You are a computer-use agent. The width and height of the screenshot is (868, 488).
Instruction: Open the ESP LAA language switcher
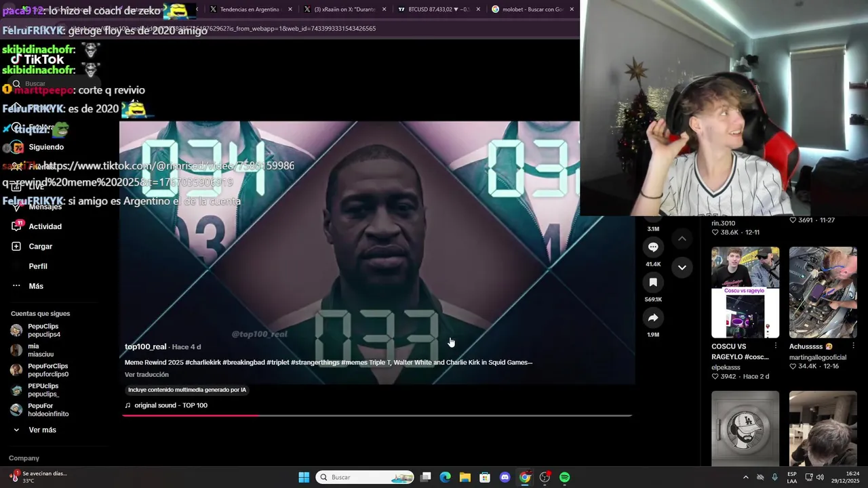792,477
